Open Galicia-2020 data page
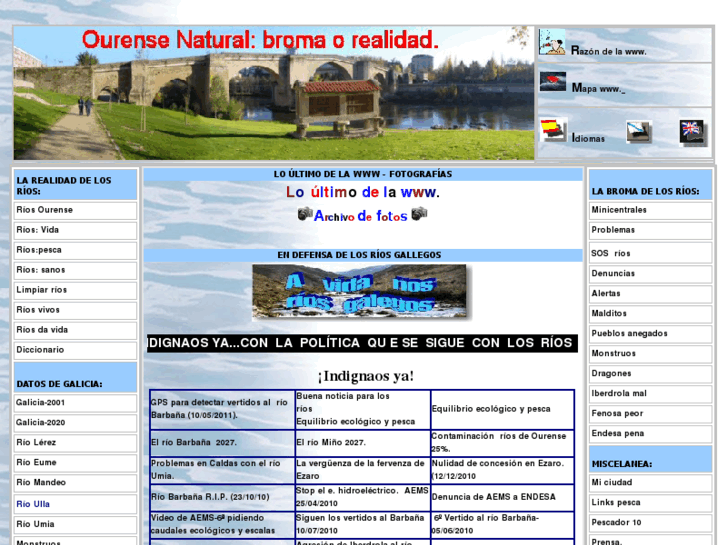Viewport: 727px width, 545px height. (x=75, y=423)
